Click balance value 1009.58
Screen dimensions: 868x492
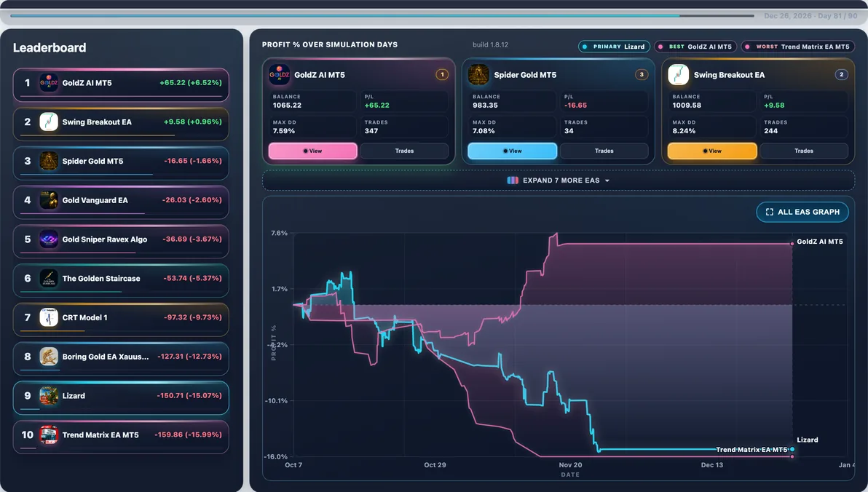click(x=687, y=105)
